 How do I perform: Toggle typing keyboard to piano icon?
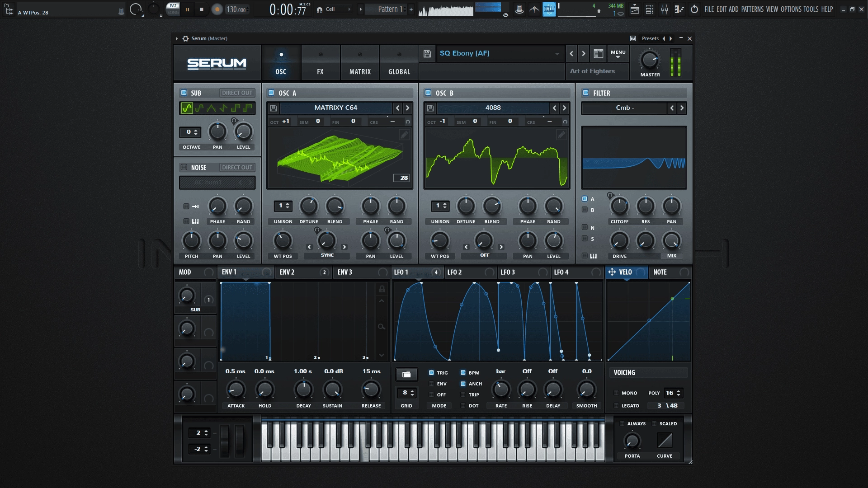point(549,9)
